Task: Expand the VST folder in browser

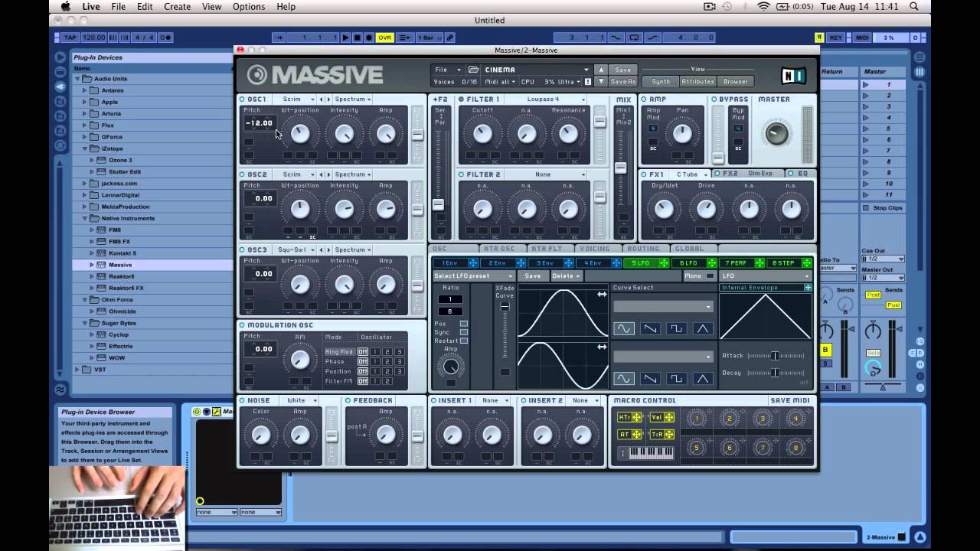Action: (x=77, y=370)
